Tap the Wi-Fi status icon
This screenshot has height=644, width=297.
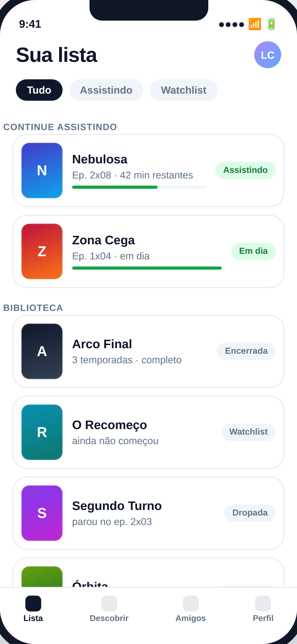click(255, 24)
